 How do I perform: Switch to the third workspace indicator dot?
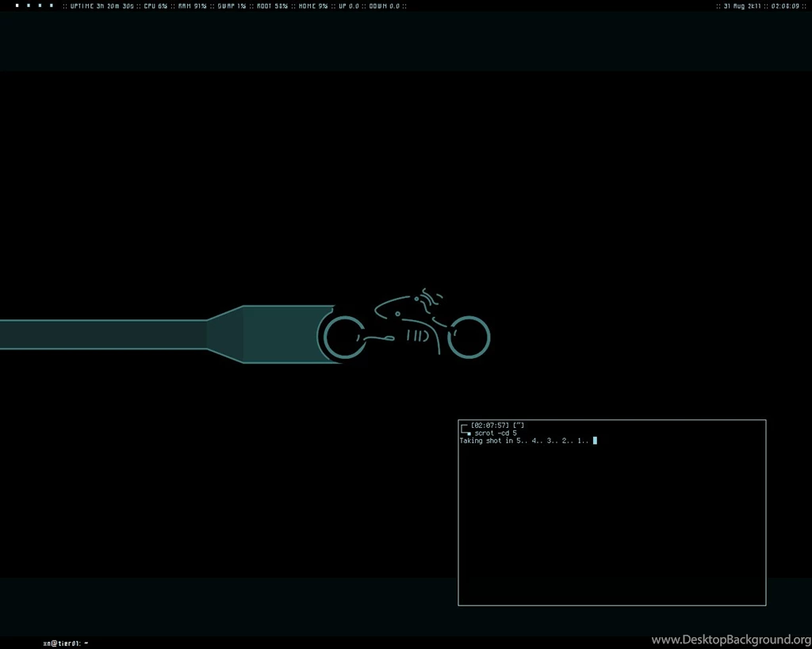pos(40,6)
